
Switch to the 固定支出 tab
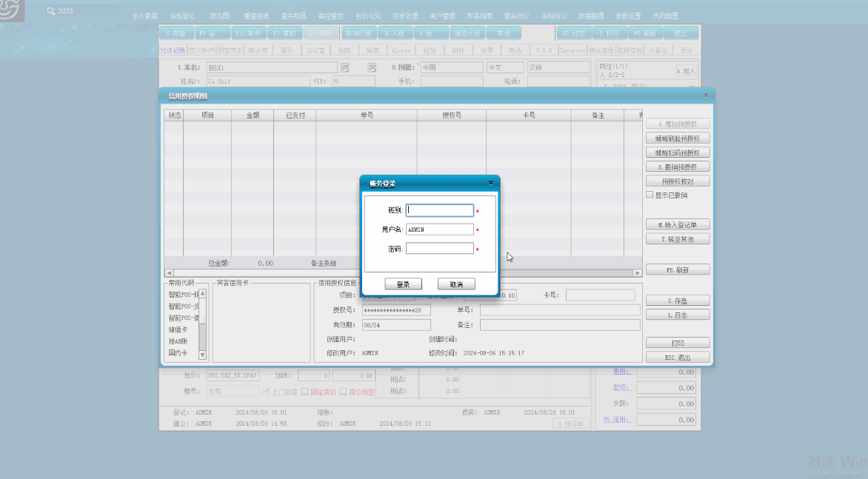point(230,50)
